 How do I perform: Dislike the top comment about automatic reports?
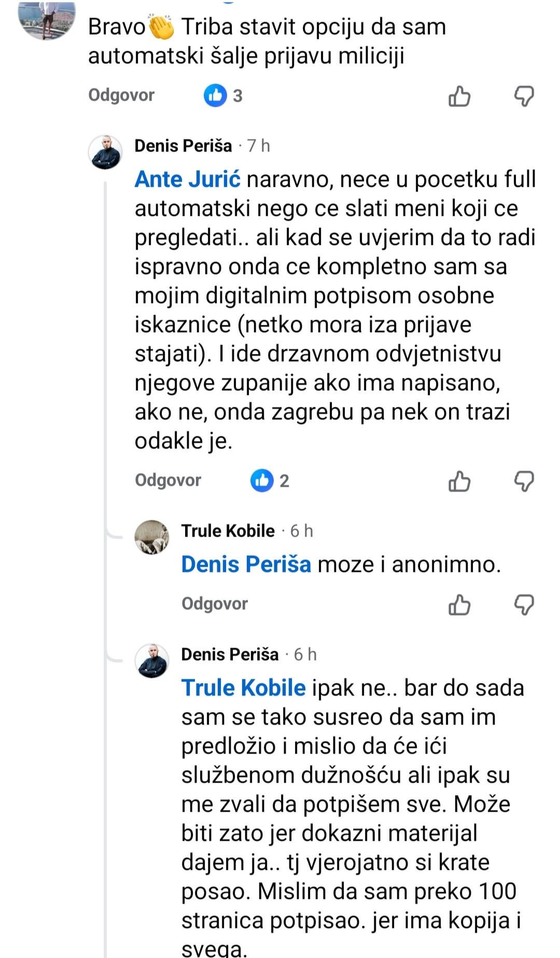coord(524,97)
